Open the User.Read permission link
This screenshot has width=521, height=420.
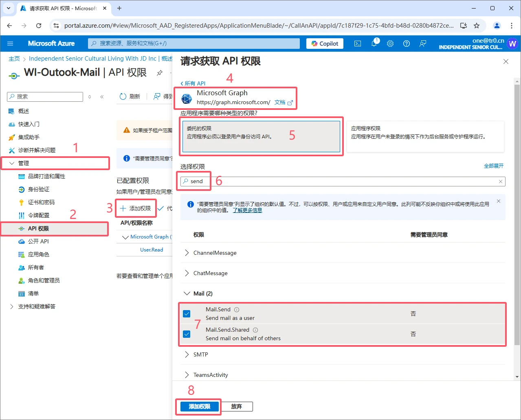[x=152, y=250]
